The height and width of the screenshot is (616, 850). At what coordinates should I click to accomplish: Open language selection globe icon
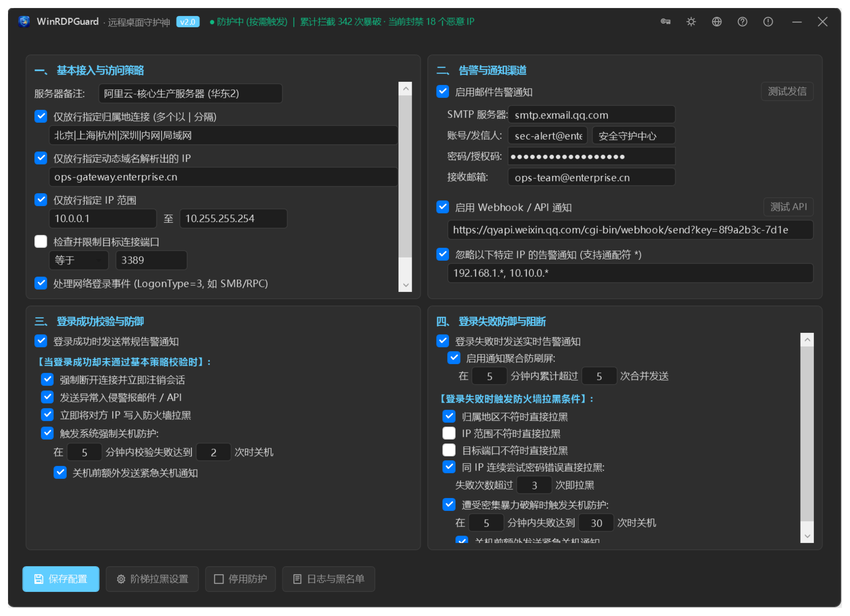coord(716,22)
